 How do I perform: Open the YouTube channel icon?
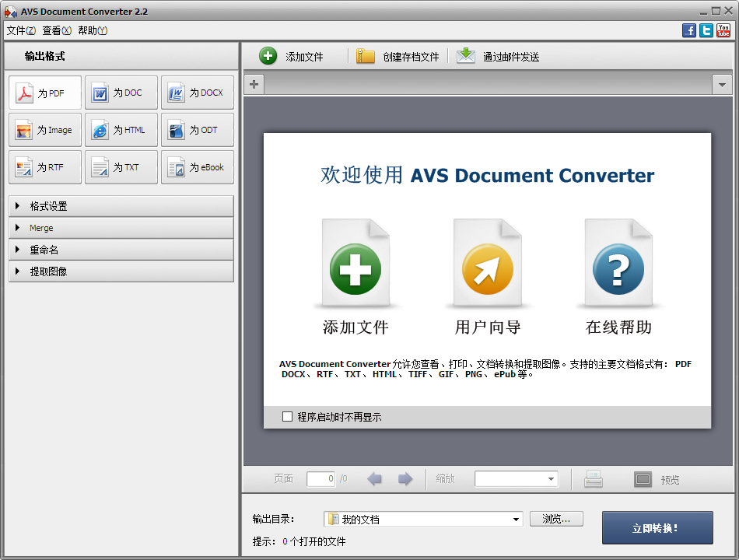[x=723, y=30]
